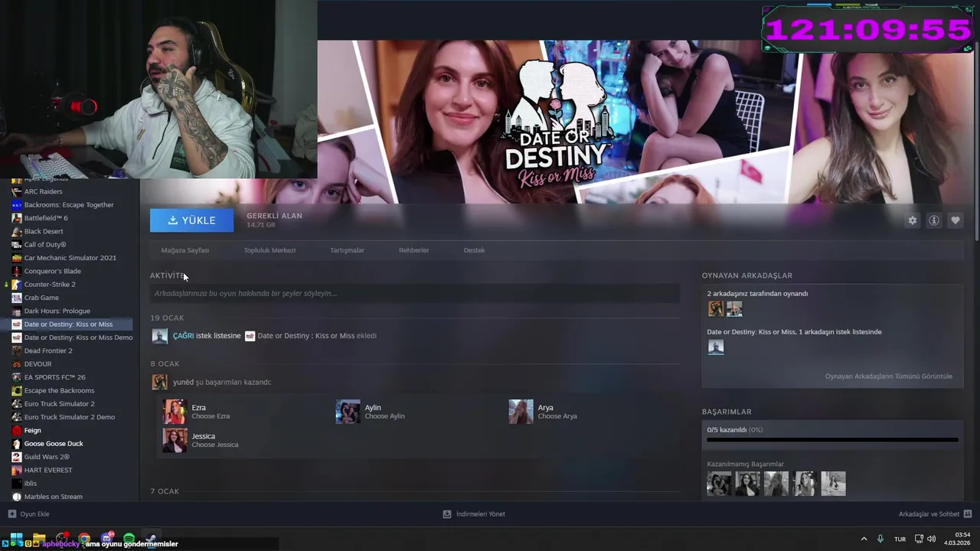Add game to favorites heart icon

tap(955, 220)
